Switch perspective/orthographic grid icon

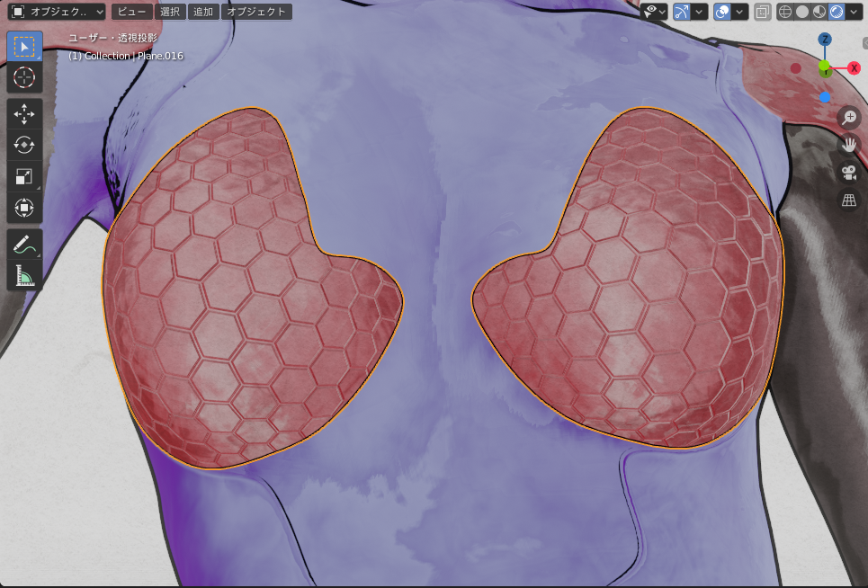pos(849,200)
